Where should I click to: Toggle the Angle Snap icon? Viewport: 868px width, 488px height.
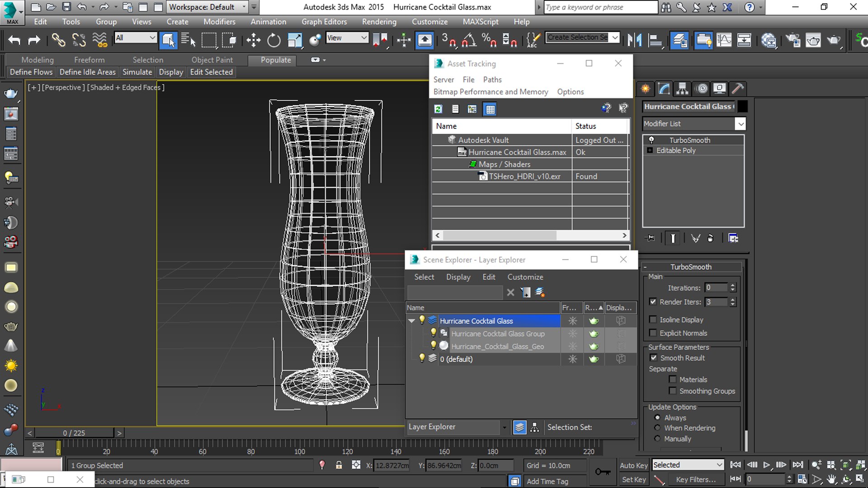click(469, 40)
